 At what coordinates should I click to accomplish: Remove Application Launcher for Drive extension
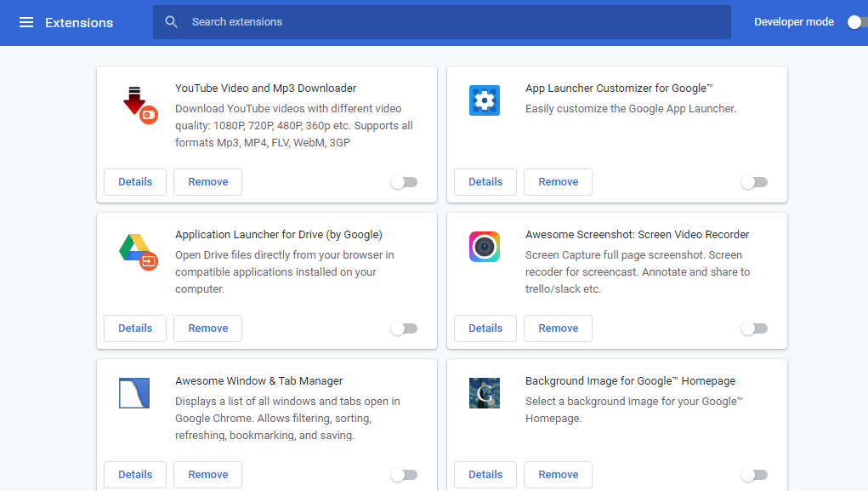coord(207,328)
